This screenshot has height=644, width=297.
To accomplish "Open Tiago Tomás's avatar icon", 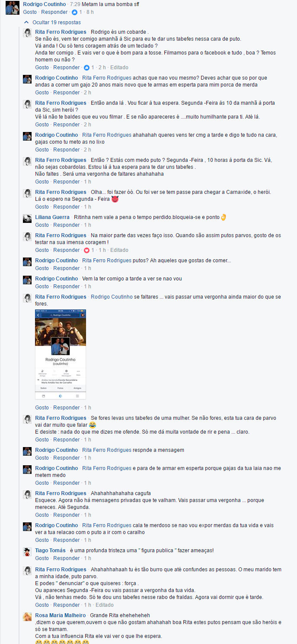I will coord(27,552).
